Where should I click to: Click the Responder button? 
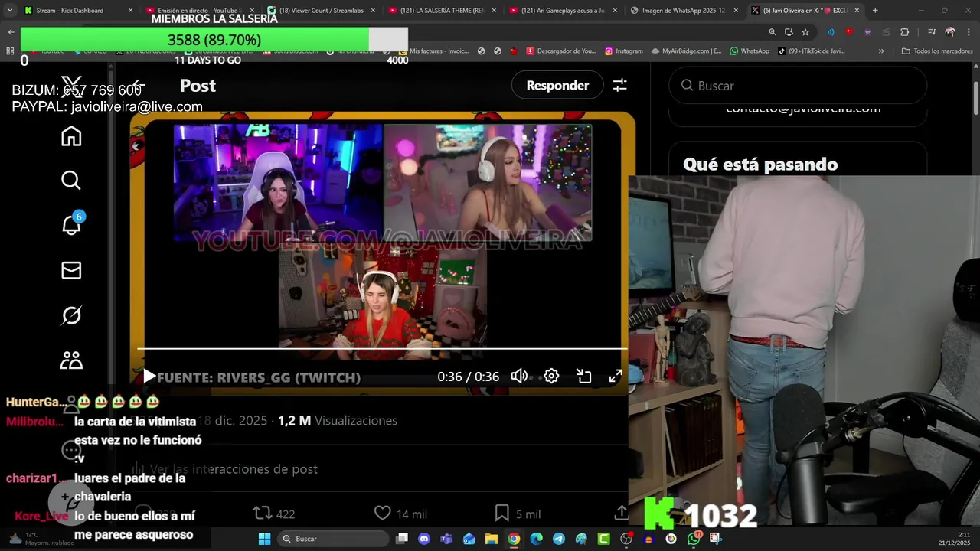(557, 86)
